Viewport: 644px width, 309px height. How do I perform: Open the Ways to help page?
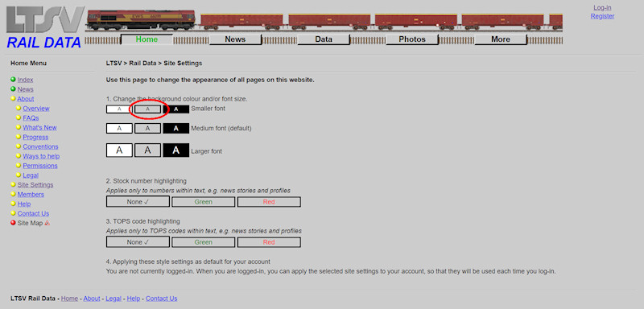[x=41, y=156]
